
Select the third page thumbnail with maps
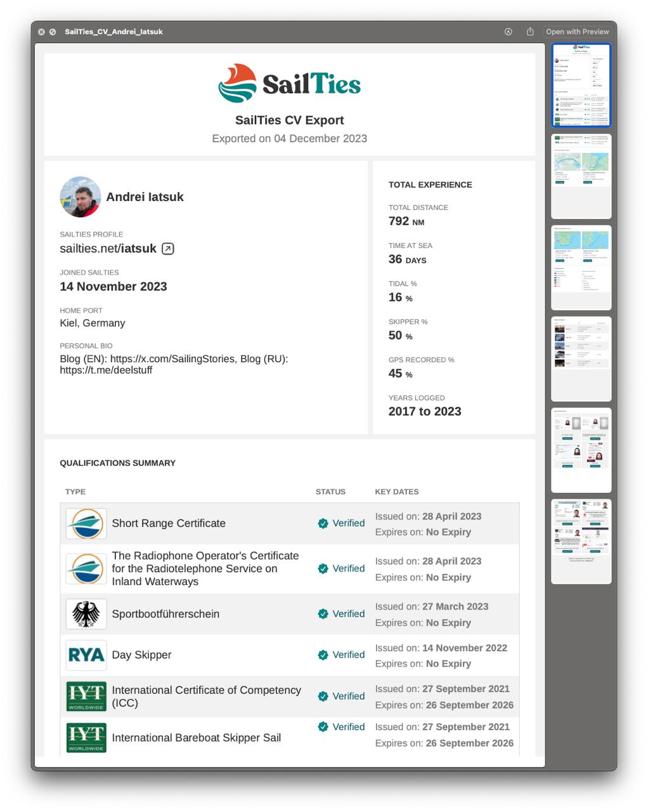(x=581, y=268)
